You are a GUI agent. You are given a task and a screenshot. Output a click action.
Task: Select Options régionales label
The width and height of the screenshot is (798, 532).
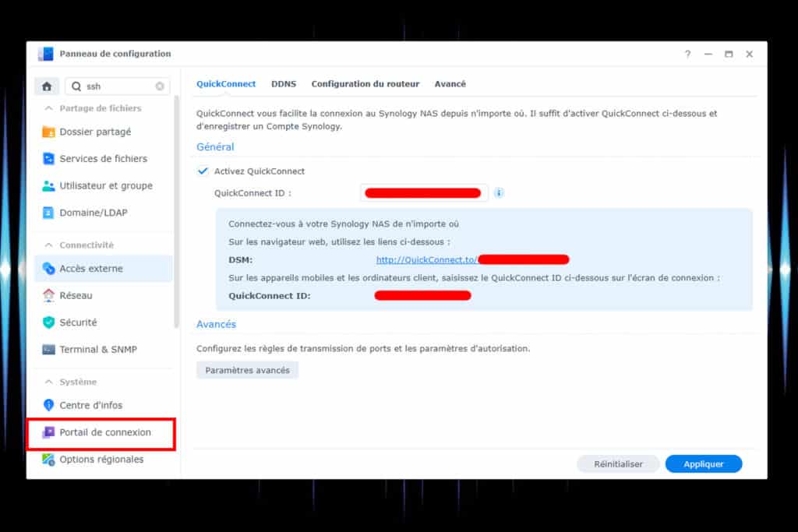[101, 460]
